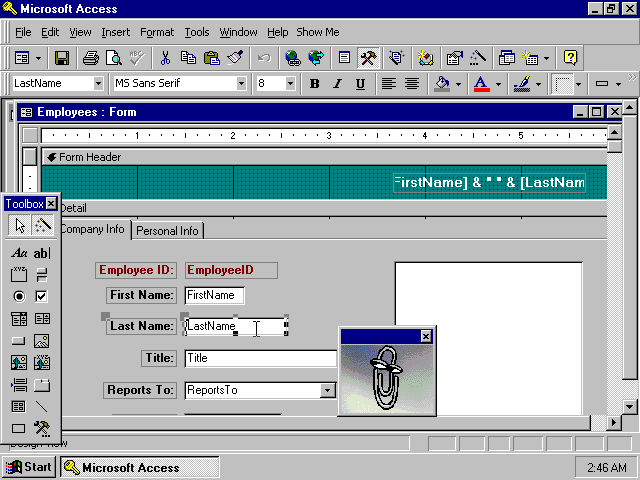Open the Fill Color dropdown arrow
Screen dimensions: 640x480
(x=458, y=84)
